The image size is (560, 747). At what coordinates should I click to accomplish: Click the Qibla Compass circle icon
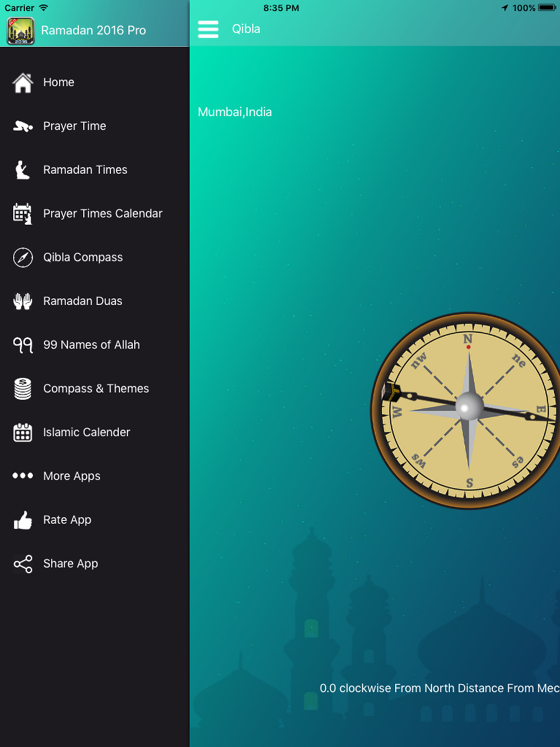(x=23, y=258)
